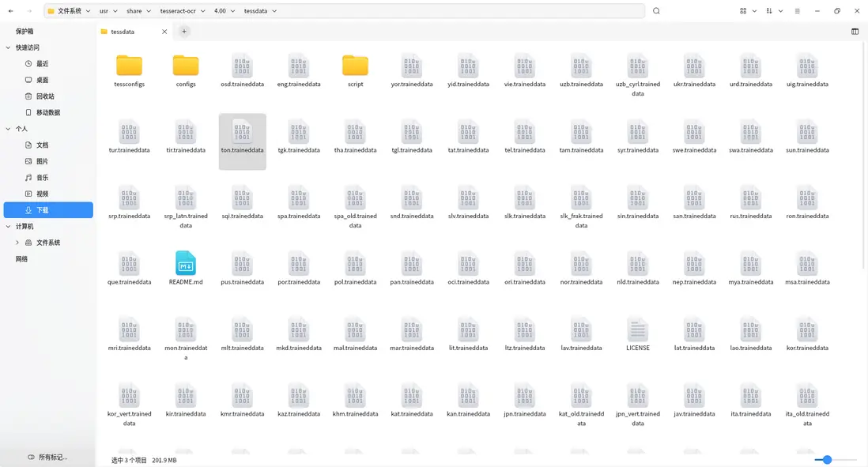
Task: Open dropdown after tesseract-ocr in path bar
Action: coord(202,10)
